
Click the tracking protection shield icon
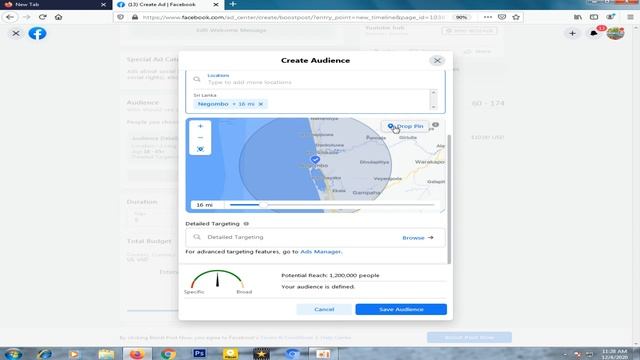tap(120, 17)
